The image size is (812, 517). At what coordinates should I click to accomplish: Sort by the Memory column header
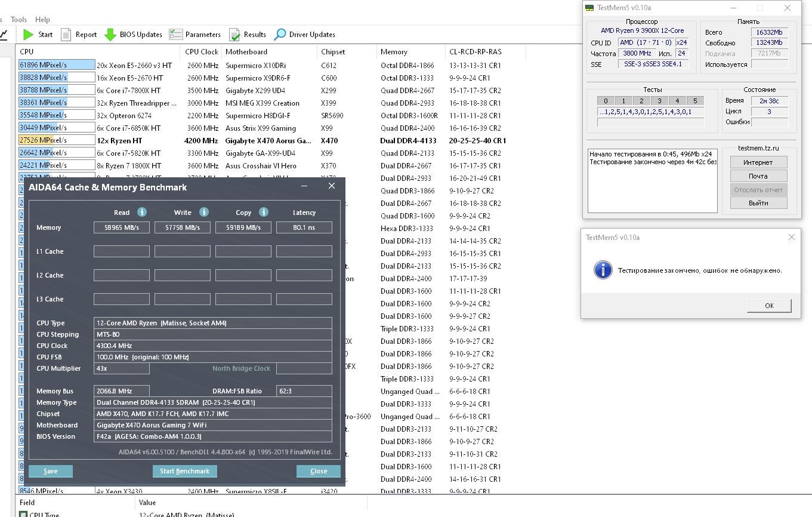coord(412,52)
